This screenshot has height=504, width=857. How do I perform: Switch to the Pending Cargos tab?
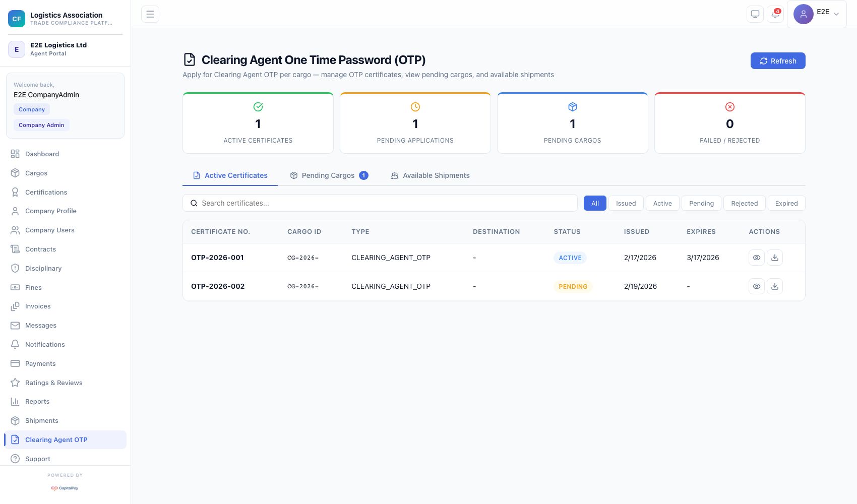[329, 175]
